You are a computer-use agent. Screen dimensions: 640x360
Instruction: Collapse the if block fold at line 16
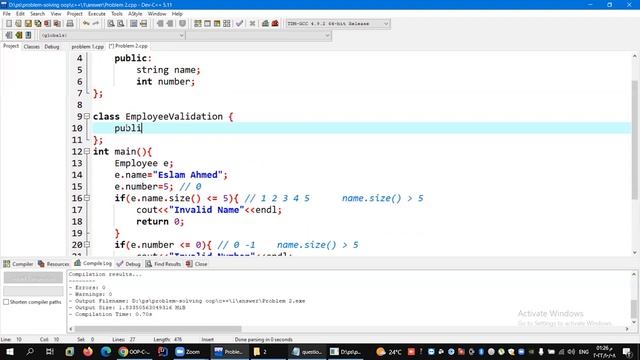click(x=87, y=198)
